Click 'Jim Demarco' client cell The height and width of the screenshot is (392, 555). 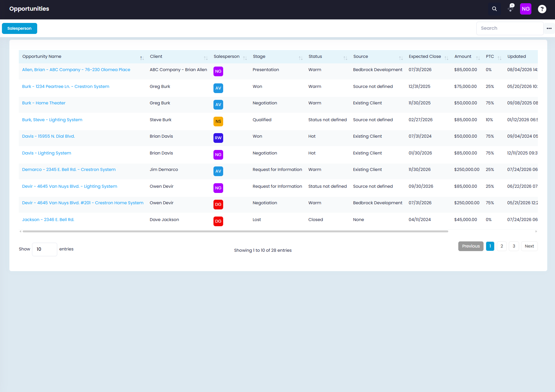click(x=164, y=170)
